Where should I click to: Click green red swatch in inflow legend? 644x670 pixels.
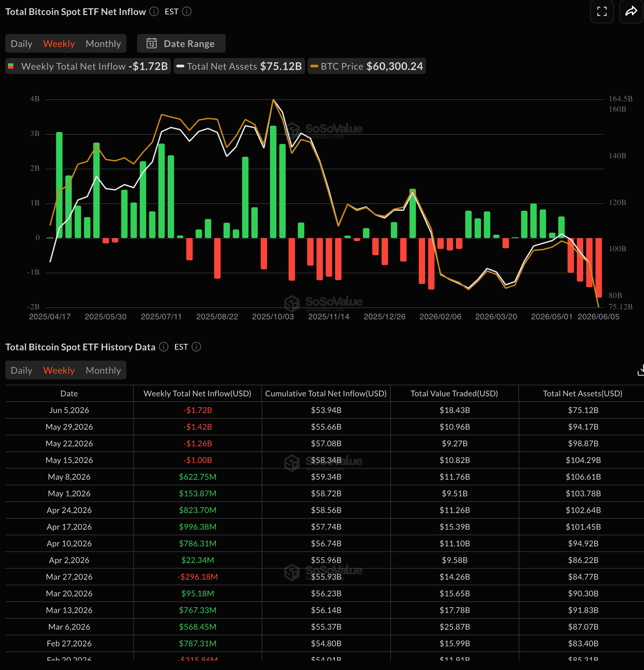[11, 66]
